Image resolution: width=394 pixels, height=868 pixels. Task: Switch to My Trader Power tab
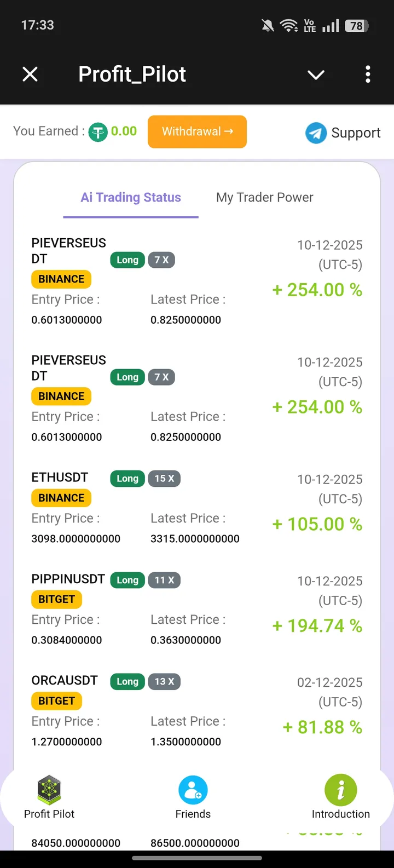pos(264,198)
